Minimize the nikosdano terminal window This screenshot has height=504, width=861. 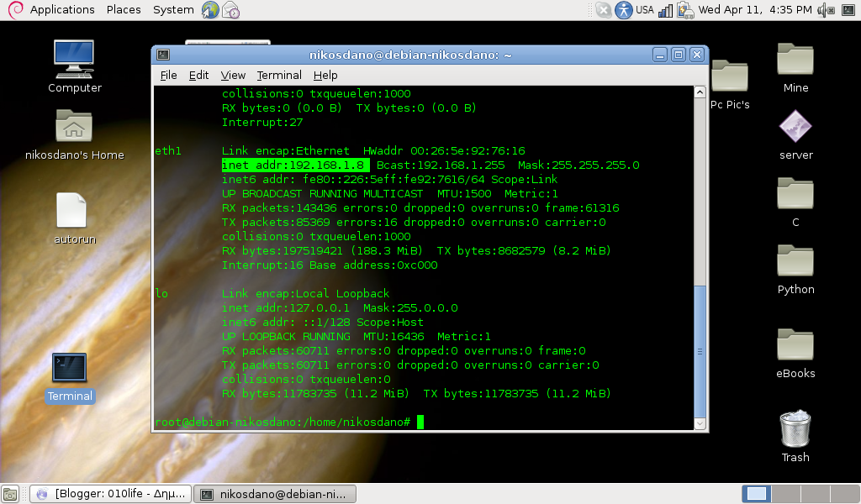[x=660, y=55]
